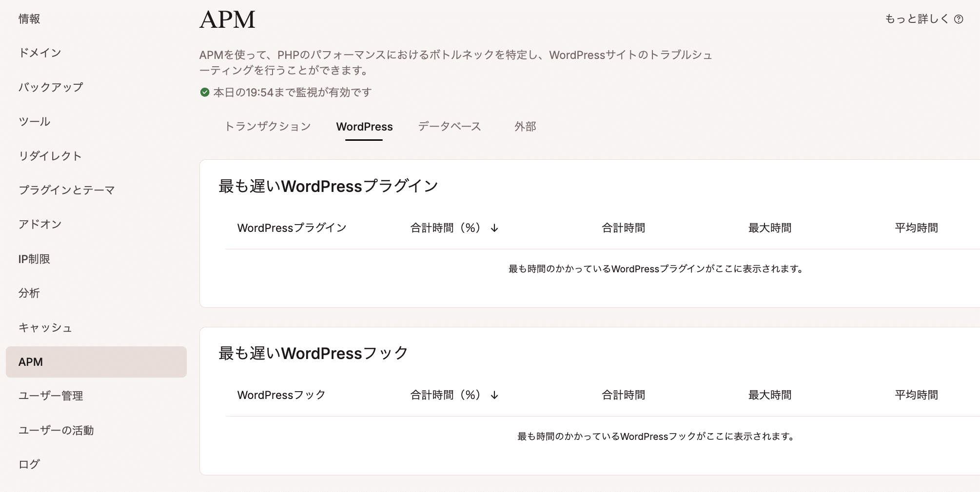
Task: Open the バックアップ section
Action: pyautogui.click(x=50, y=87)
